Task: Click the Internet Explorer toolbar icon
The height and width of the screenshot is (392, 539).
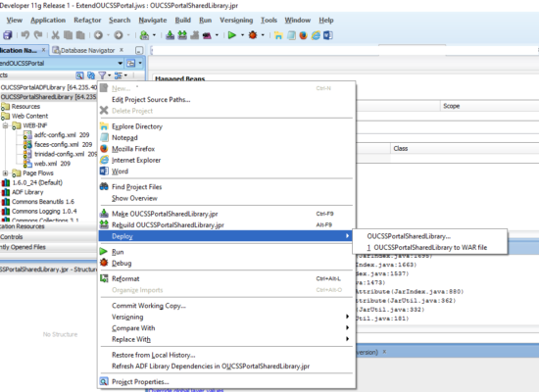Action: pyautogui.click(x=316, y=35)
